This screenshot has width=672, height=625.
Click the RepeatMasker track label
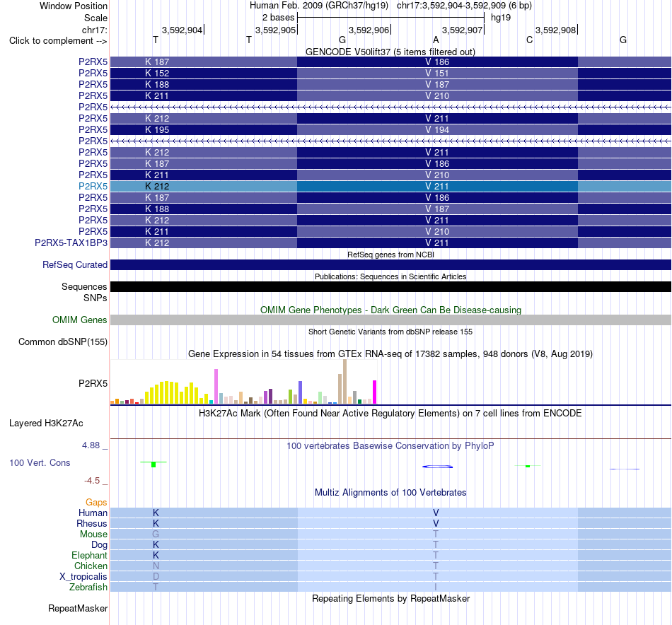(78, 608)
